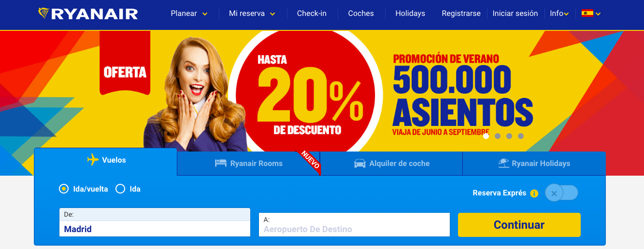The width and height of the screenshot is (644, 249).
Task: Open the Info dropdown arrow
Action: 566,14
